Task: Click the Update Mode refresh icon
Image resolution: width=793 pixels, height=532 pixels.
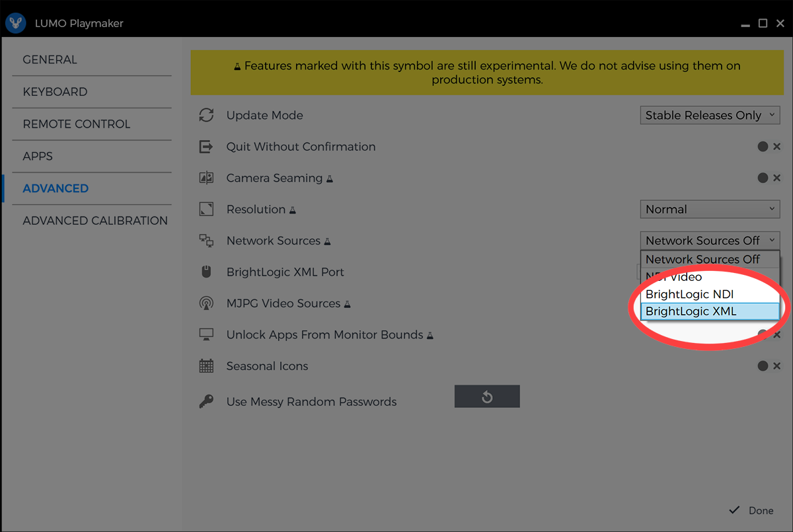Action: (x=206, y=115)
